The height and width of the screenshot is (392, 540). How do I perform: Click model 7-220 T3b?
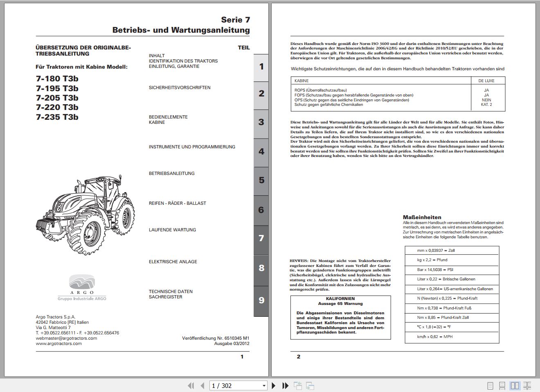click(57, 107)
